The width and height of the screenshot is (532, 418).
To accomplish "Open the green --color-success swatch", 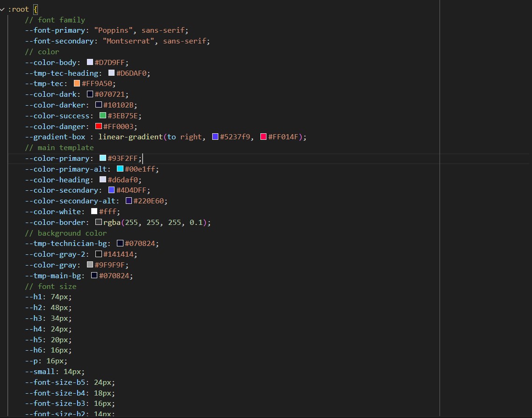I will tap(103, 115).
